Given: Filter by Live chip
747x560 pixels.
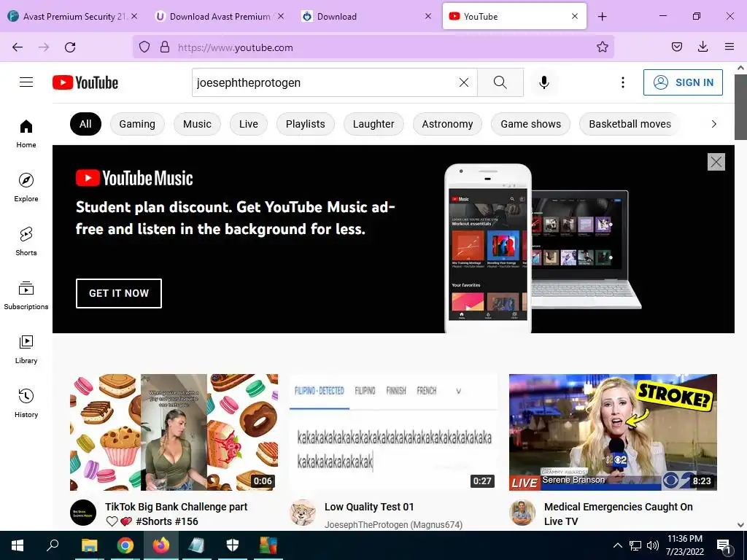Looking at the screenshot, I should (249, 124).
